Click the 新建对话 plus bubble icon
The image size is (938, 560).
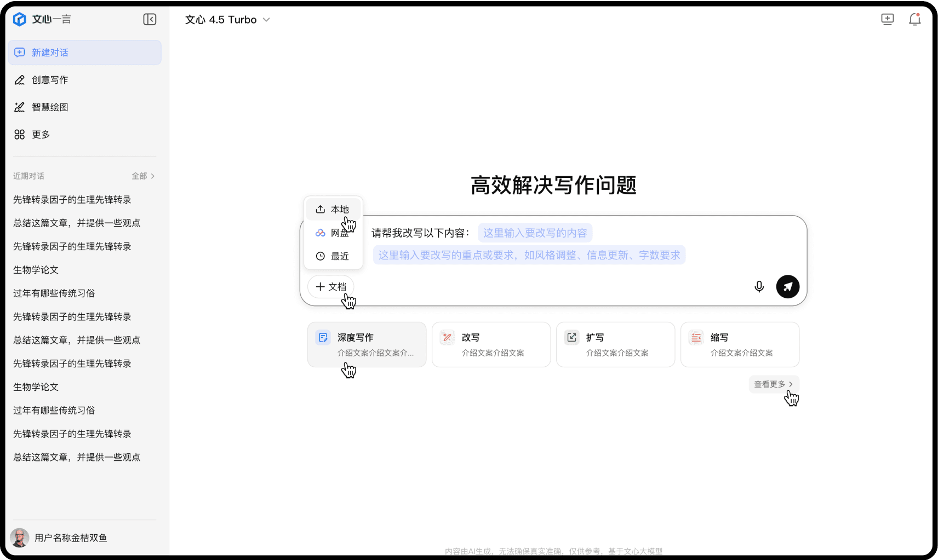[20, 53]
